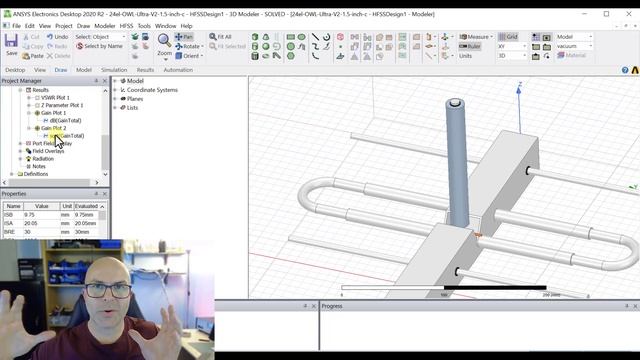Select the Notes tree item
Image resolution: width=640 pixels, height=360 pixels.
click(x=39, y=167)
